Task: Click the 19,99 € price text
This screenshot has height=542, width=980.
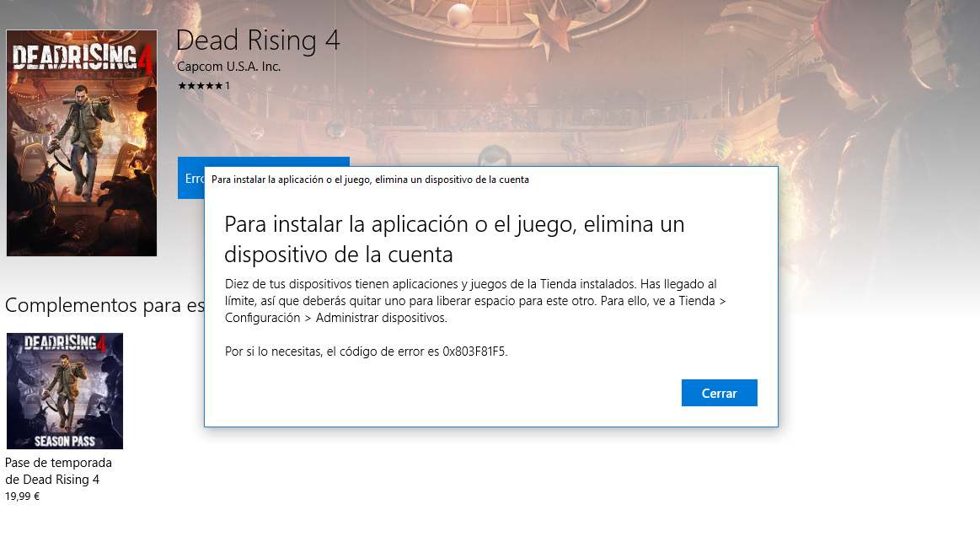Action: coord(23,496)
